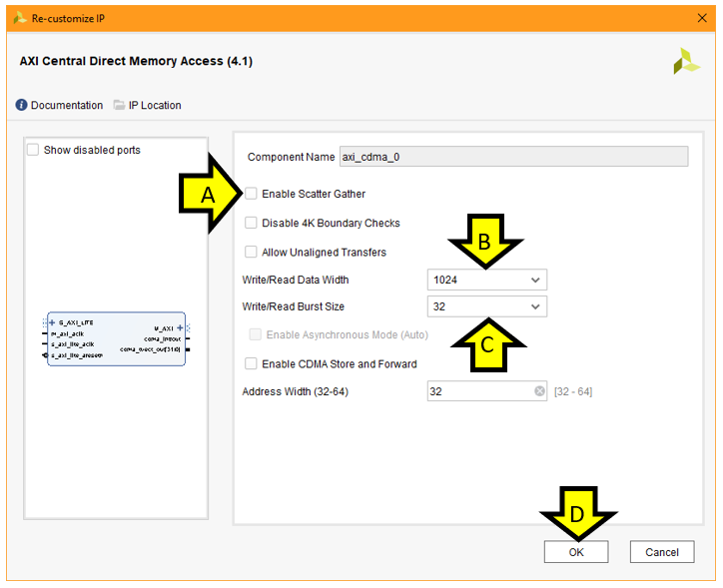The height and width of the screenshot is (588, 723).
Task: Expand the S_AXI_LITE interface plus icon
Action: point(52,322)
